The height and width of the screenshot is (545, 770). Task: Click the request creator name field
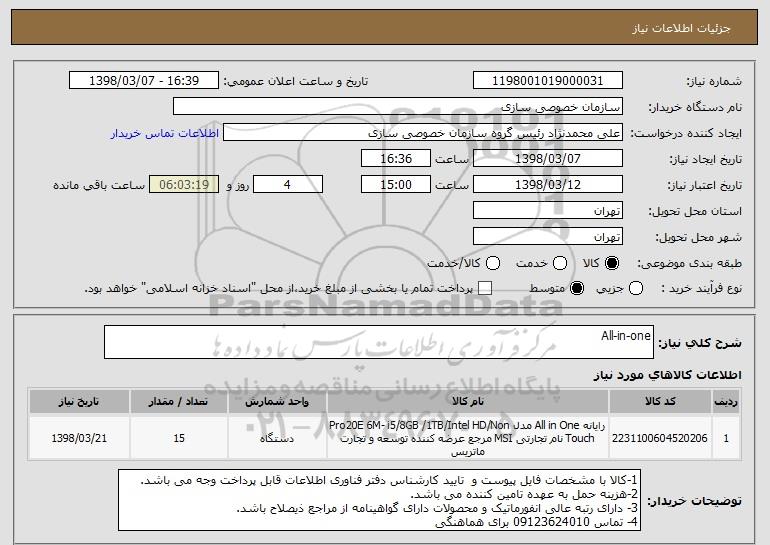click(x=423, y=133)
